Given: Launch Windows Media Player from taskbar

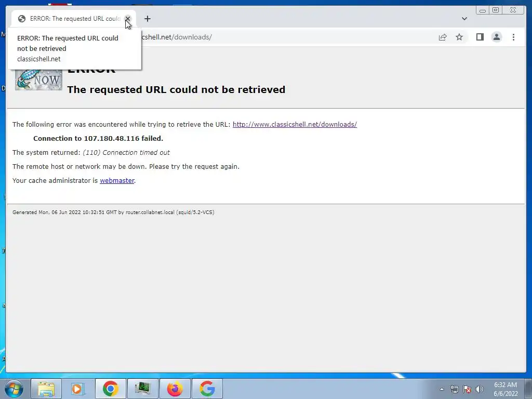Looking at the screenshot, I should (78, 389).
